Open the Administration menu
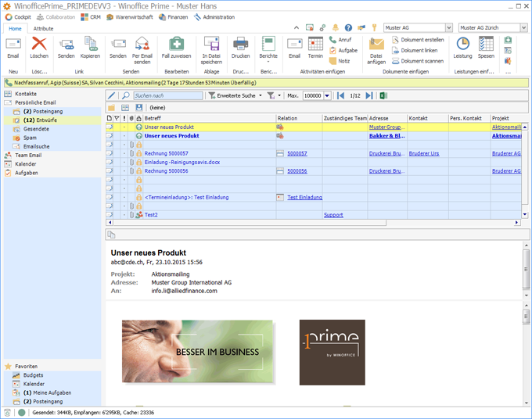This screenshot has width=532, height=419. coord(214,17)
